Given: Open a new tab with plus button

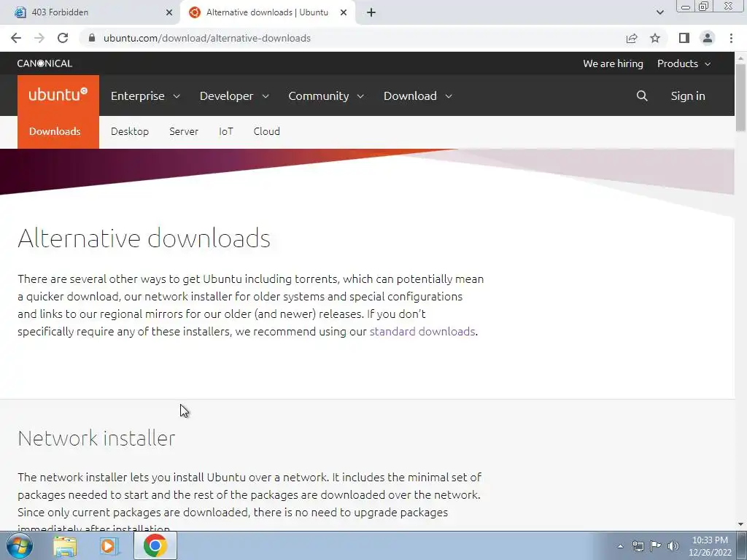Looking at the screenshot, I should (x=371, y=12).
